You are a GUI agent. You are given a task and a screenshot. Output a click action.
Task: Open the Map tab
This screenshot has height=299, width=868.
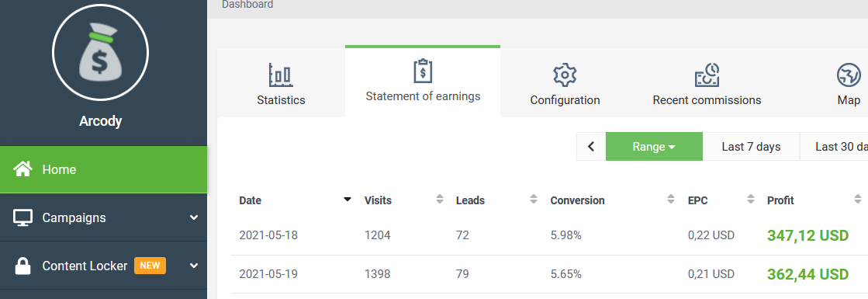click(x=849, y=82)
